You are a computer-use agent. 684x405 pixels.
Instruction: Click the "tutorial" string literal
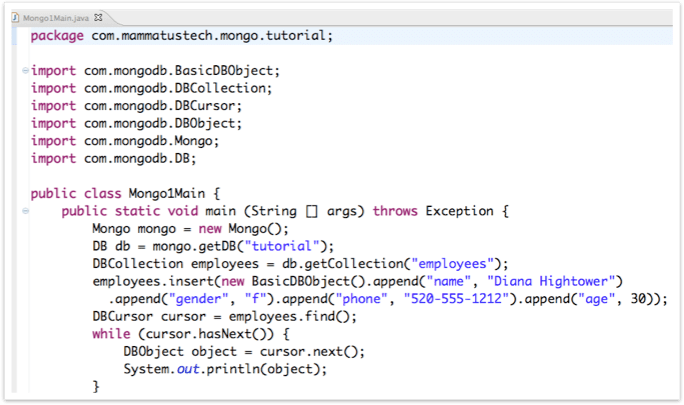pos(282,246)
